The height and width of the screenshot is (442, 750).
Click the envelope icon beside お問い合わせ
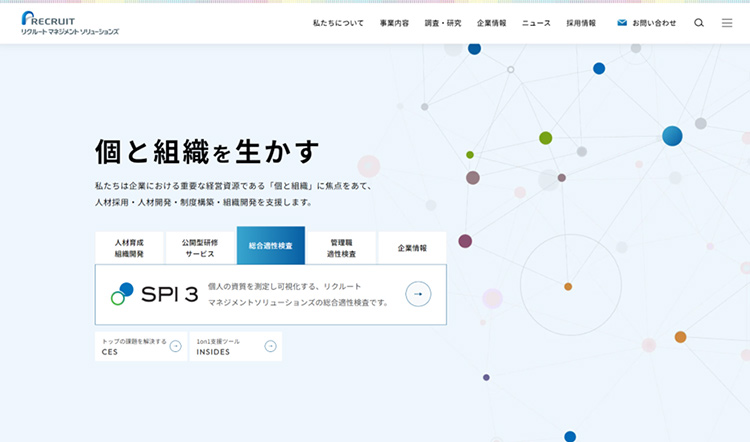[x=622, y=22]
